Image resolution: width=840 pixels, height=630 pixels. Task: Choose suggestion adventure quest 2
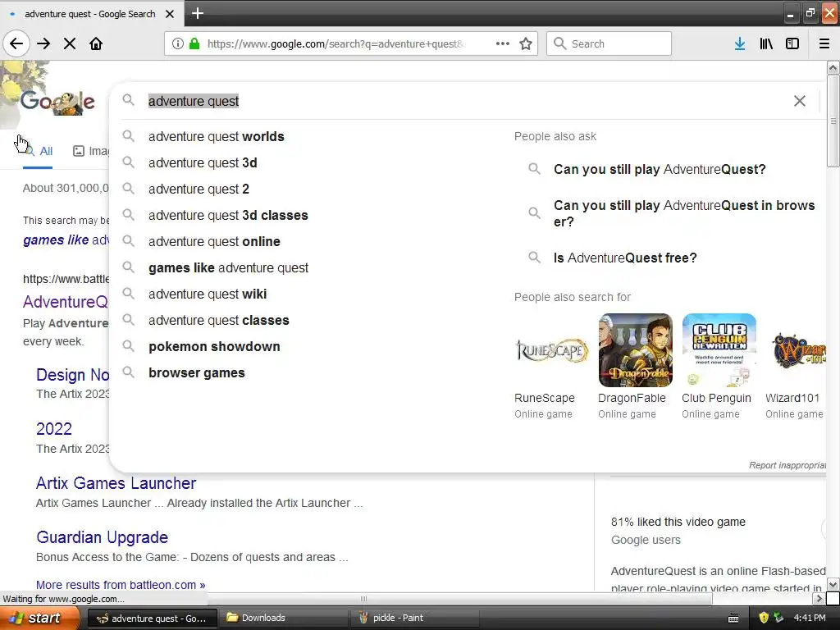199,189
